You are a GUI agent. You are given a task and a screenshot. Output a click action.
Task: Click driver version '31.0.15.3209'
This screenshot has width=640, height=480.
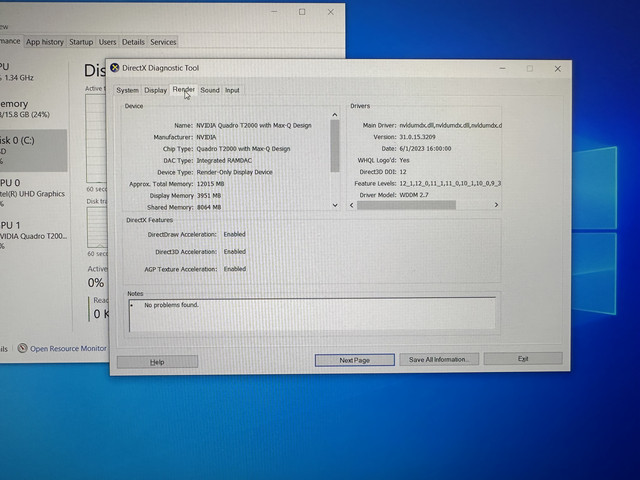point(417,137)
